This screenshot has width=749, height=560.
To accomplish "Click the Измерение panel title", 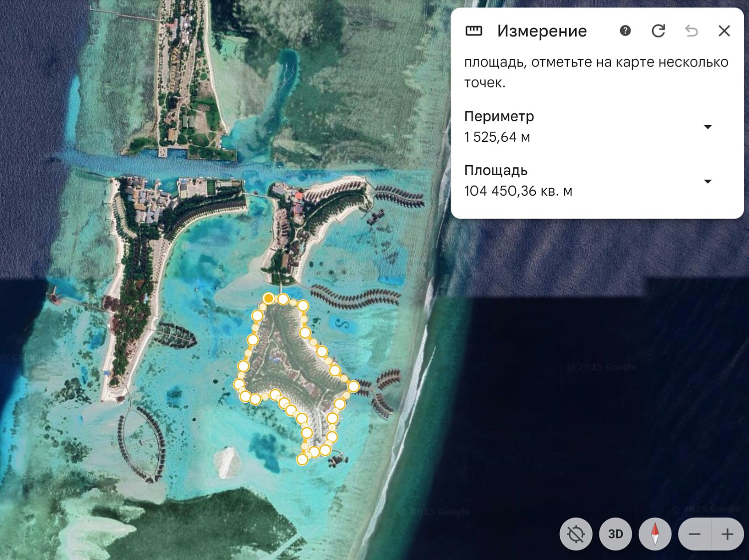I will (542, 30).
